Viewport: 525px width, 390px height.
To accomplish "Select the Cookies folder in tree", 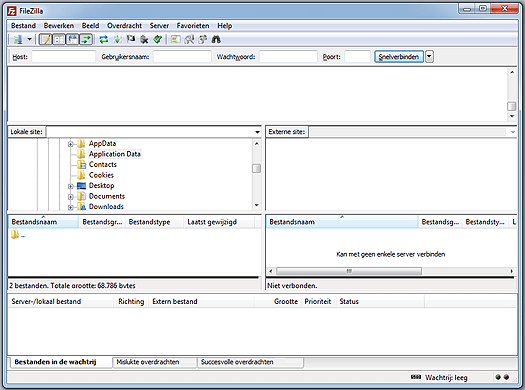I will 101,175.
